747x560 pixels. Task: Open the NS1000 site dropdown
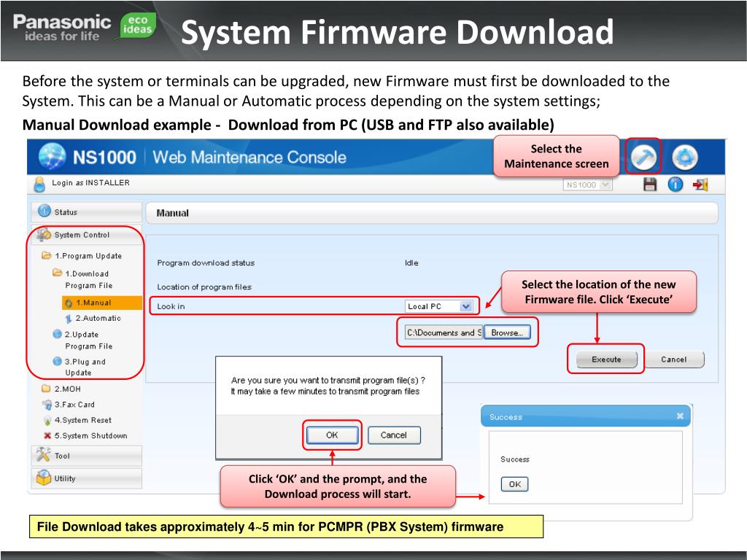click(x=587, y=184)
